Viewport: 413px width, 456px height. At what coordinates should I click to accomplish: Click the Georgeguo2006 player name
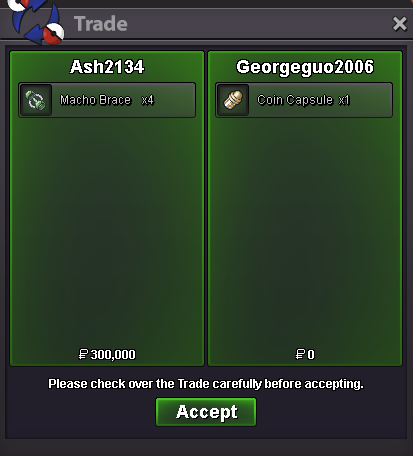coord(305,67)
